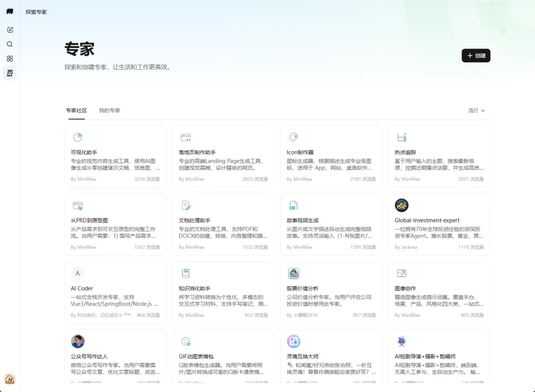
Task: Click the chart icon of 热点追踪
Action: [401, 137]
